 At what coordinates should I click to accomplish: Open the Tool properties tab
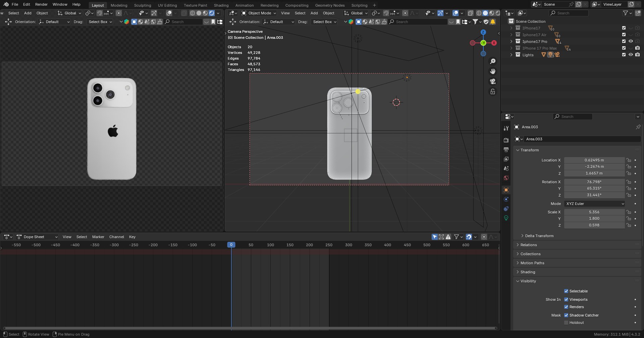[x=506, y=128]
